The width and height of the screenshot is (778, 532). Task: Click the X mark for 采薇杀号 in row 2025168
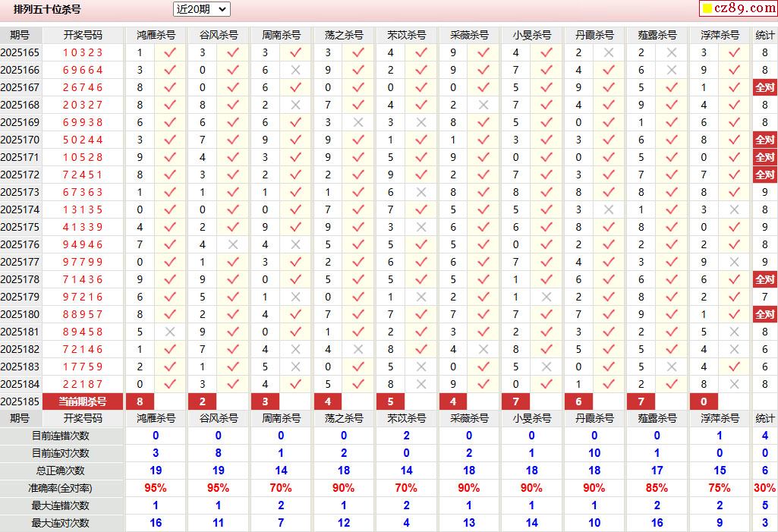coord(483,105)
